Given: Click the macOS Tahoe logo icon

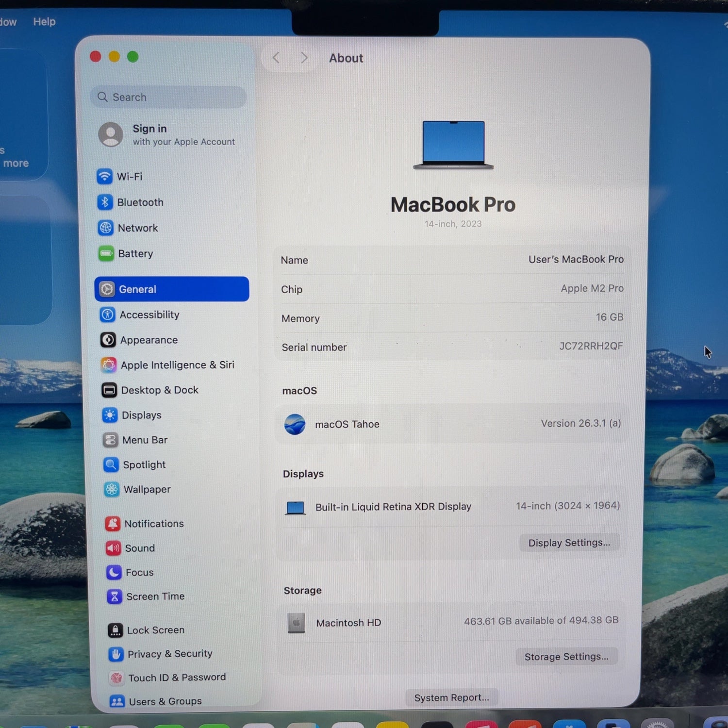Looking at the screenshot, I should coord(295,425).
